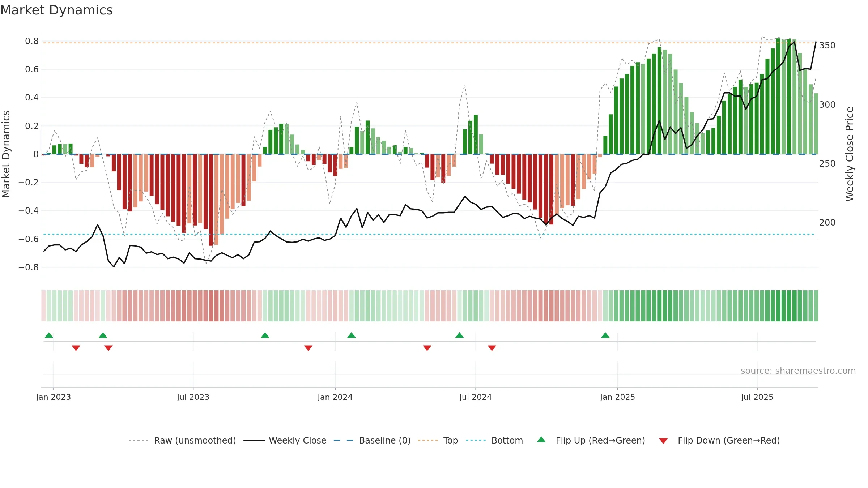The image size is (868, 488).
Task: Select the flip-up marker near October 2023
Action: pyautogui.click(x=265, y=335)
